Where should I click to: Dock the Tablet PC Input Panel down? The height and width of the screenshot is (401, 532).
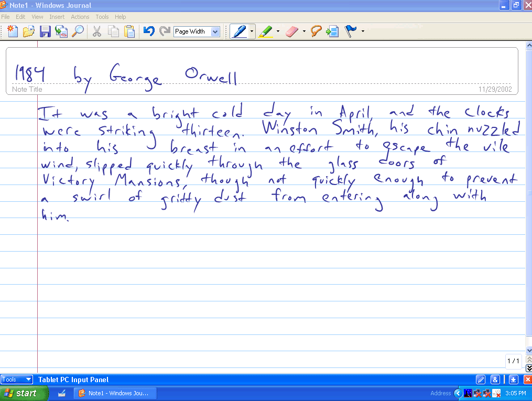pos(513,379)
